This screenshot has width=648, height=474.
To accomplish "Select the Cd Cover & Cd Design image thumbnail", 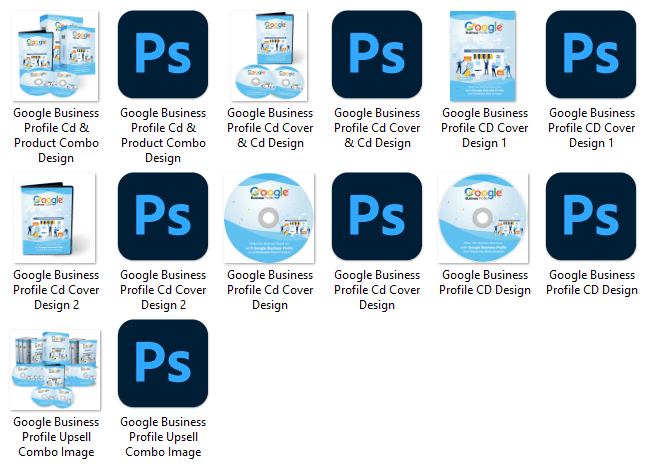I will coord(269,56).
